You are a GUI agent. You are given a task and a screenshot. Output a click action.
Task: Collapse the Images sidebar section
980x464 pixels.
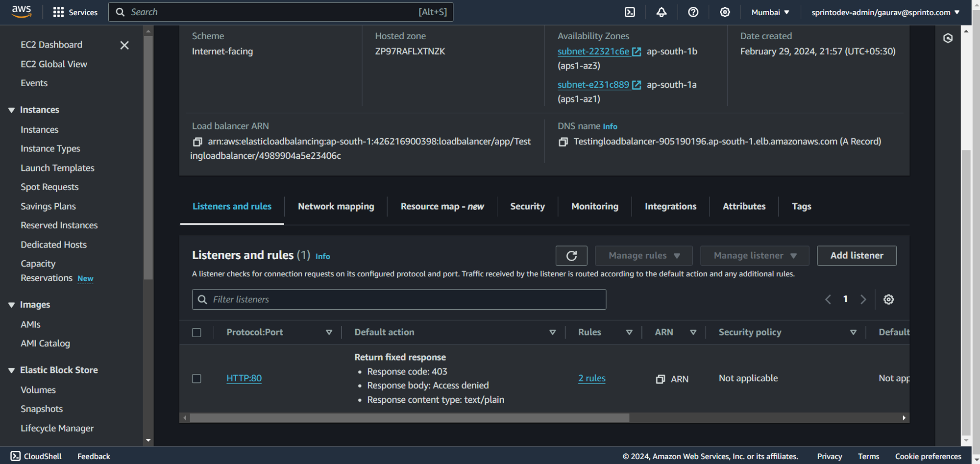coord(11,305)
